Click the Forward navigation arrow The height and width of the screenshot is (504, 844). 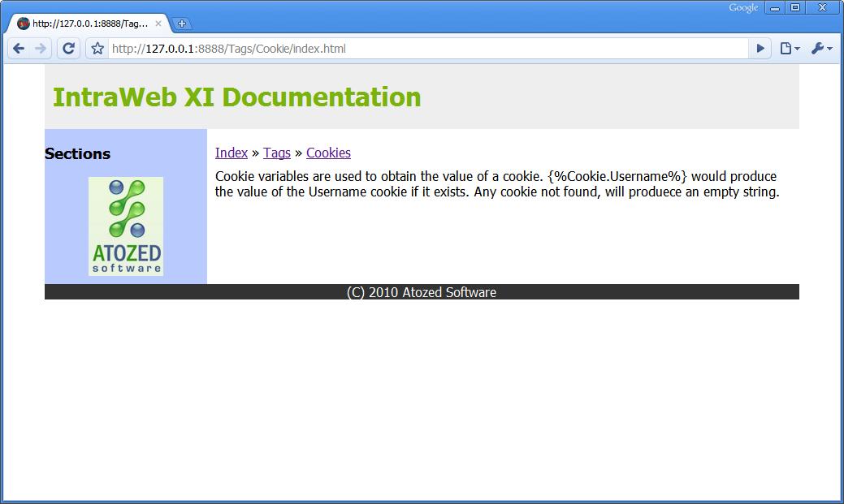click(41, 49)
